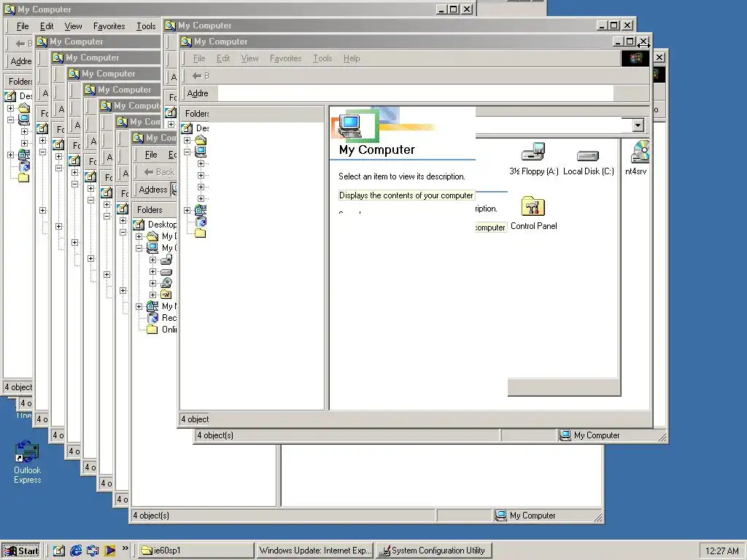Open Favorites menu in rearmost top-left window
The image size is (747, 560).
[109, 26]
